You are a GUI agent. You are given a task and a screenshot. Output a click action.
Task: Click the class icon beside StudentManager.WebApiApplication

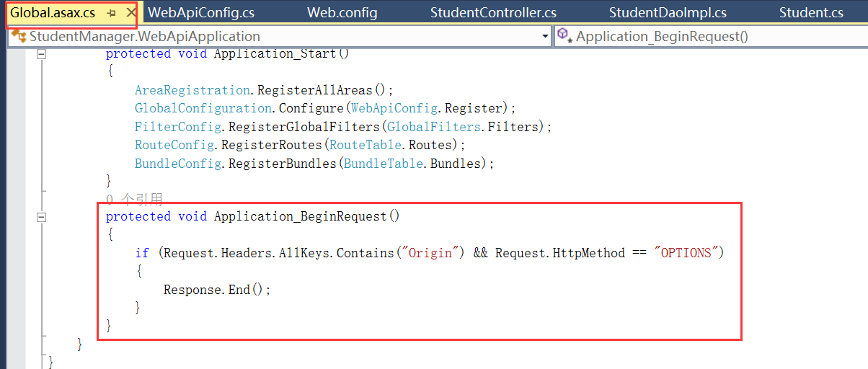[x=18, y=36]
